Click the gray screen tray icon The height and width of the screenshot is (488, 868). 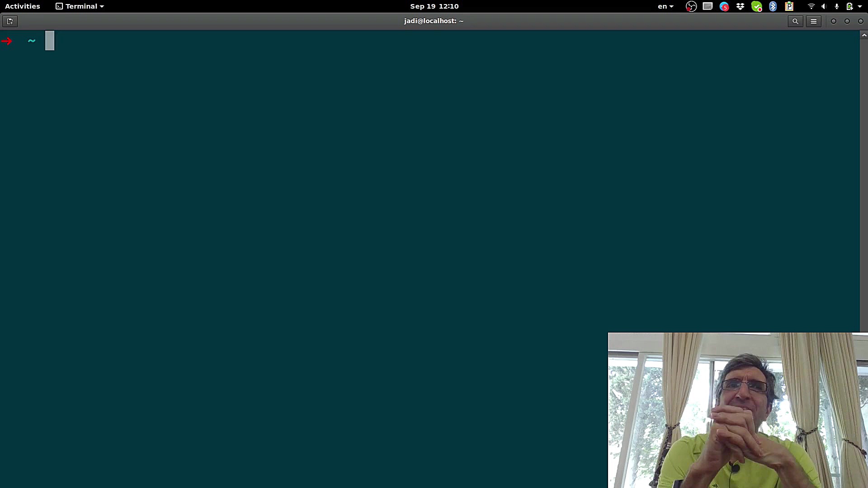708,6
